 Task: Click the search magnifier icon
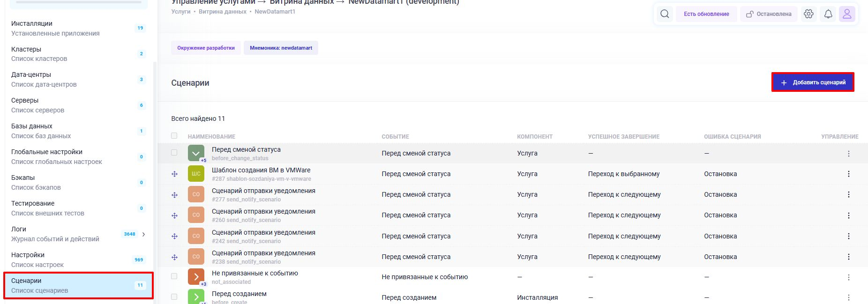(665, 14)
